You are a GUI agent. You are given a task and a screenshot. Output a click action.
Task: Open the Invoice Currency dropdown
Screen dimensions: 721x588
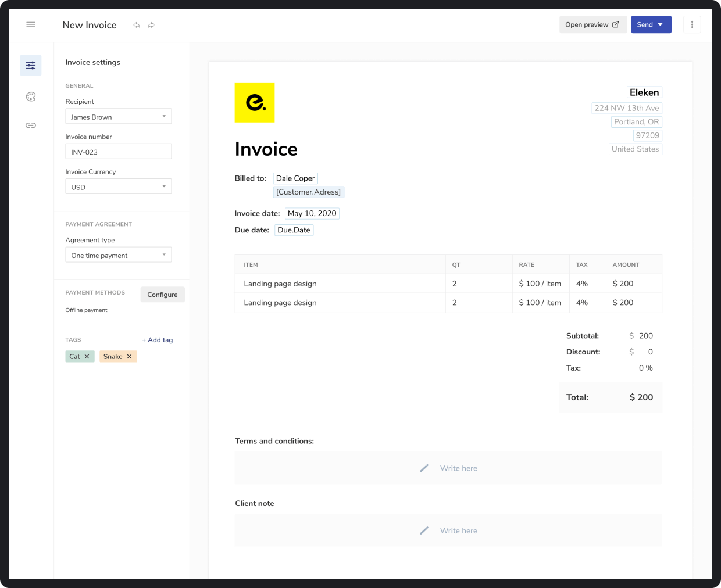(x=119, y=187)
